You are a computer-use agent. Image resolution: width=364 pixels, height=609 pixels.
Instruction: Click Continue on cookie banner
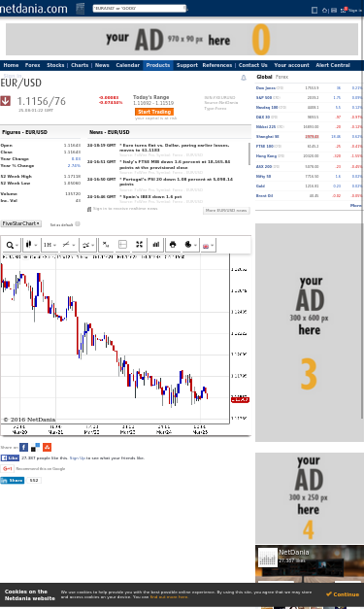[x=343, y=594]
